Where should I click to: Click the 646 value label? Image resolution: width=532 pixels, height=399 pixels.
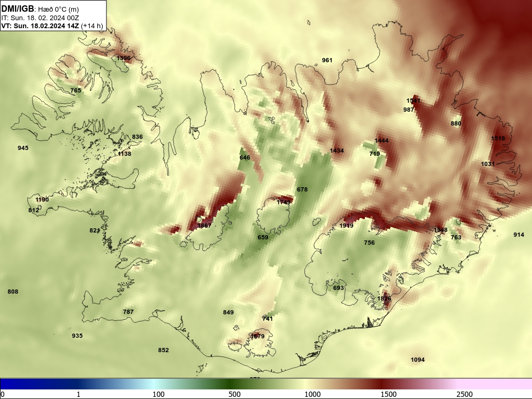pyautogui.click(x=245, y=157)
